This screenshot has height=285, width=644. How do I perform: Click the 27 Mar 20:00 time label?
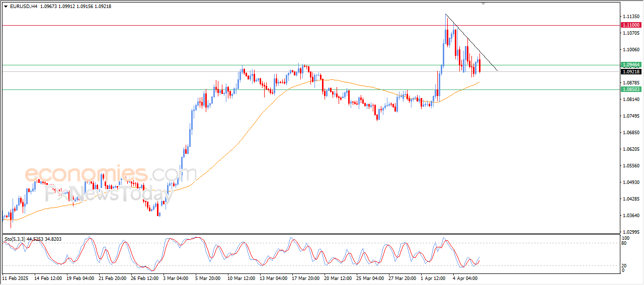[402, 277]
